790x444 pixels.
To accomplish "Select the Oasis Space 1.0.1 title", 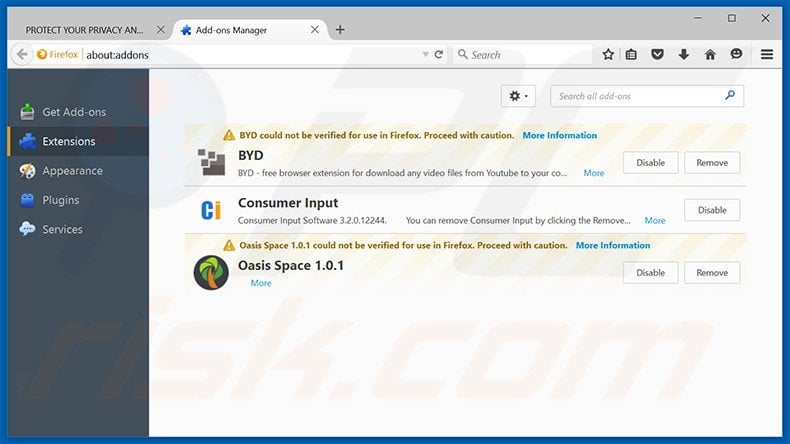I will tap(291, 266).
